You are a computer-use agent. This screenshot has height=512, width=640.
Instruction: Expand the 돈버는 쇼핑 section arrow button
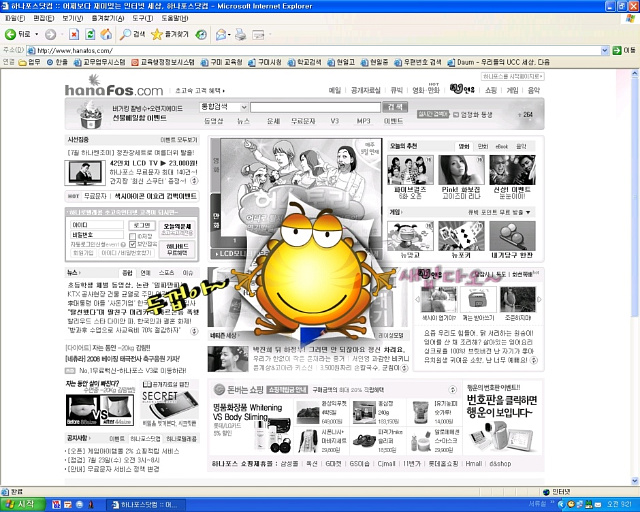coord(453,389)
